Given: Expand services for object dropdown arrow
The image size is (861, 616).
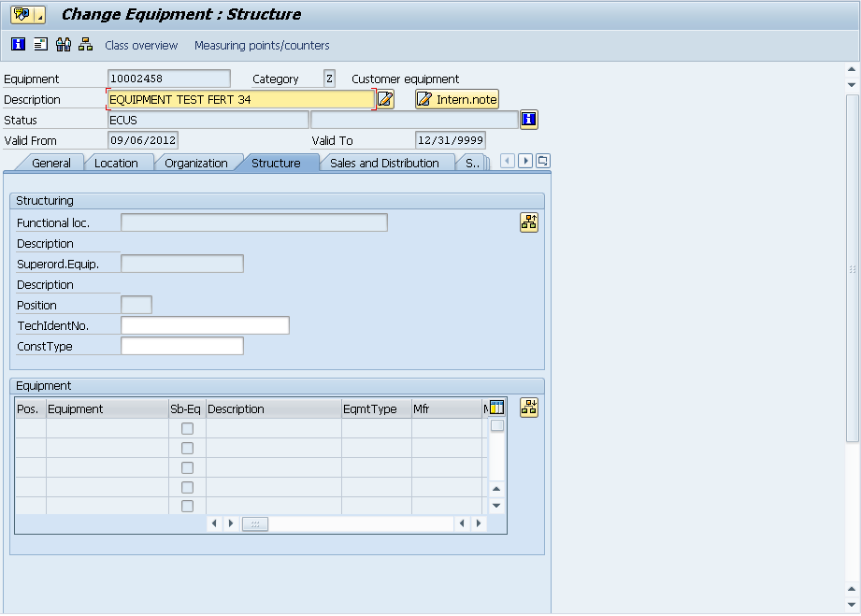Looking at the screenshot, I should [39, 15].
